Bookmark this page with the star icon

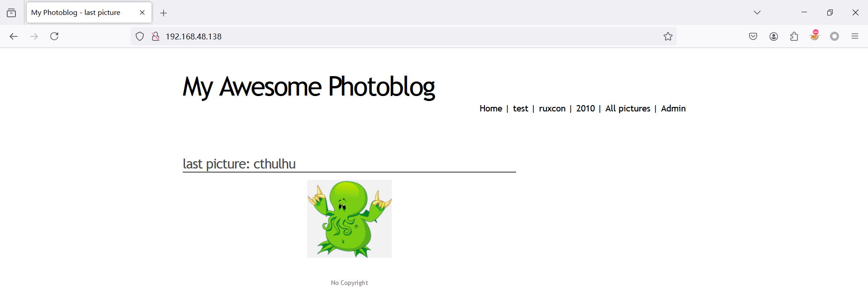click(x=668, y=36)
